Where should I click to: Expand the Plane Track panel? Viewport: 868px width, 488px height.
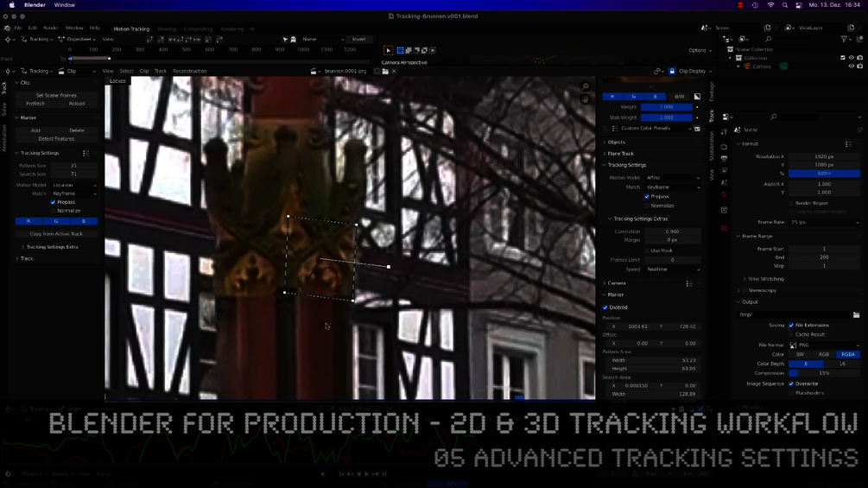(x=620, y=154)
